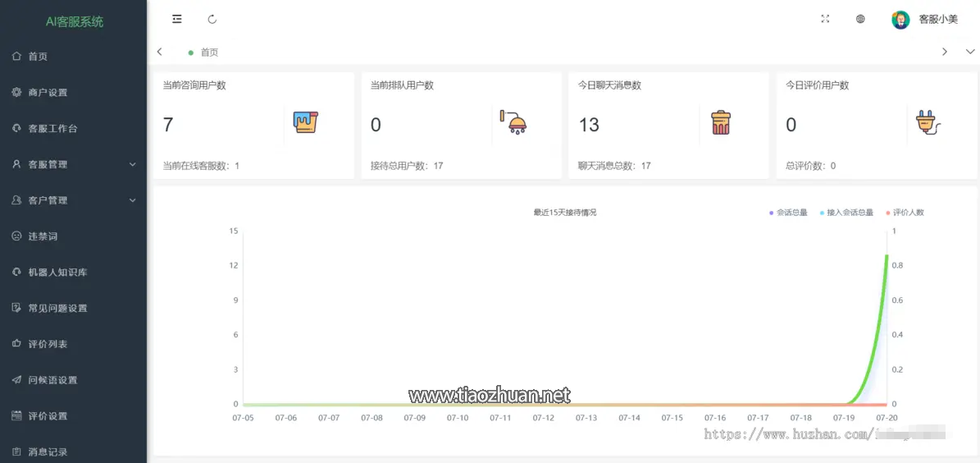Click the 07-05 date label on chart
Image resolution: width=980 pixels, height=463 pixels.
click(x=243, y=417)
